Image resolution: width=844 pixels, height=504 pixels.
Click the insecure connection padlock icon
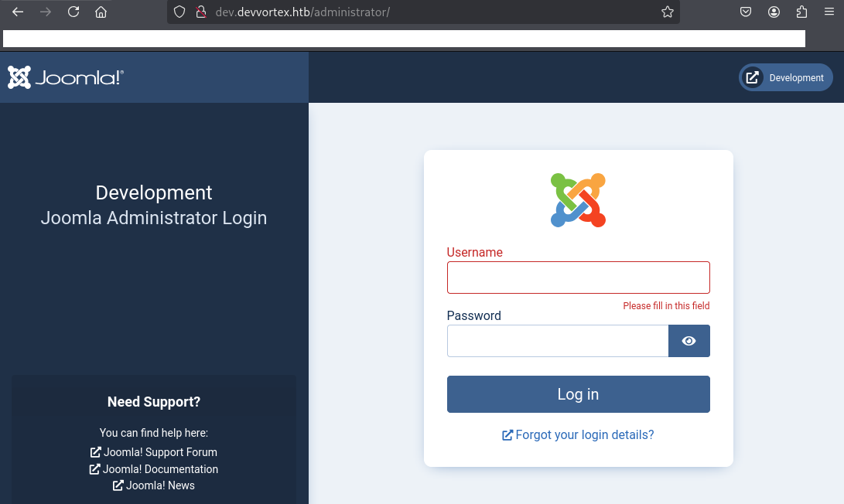pyautogui.click(x=200, y=12)
